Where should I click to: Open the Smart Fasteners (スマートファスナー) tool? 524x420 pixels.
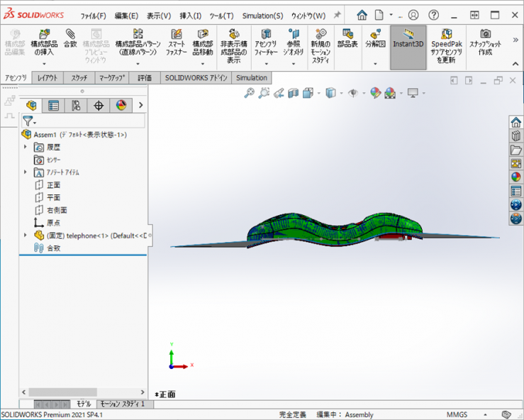pyautogui.click(x=176, y=43)
